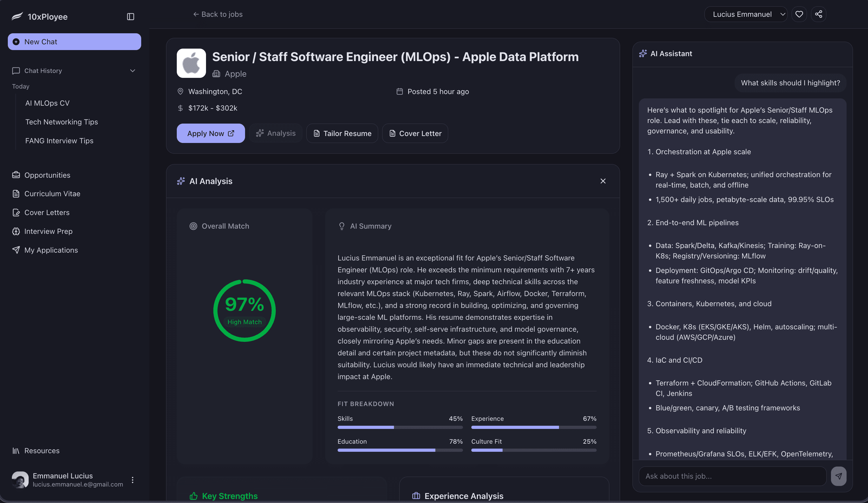Send message with paper plane icon
The image size is (868, 503).
click(838, 476)
